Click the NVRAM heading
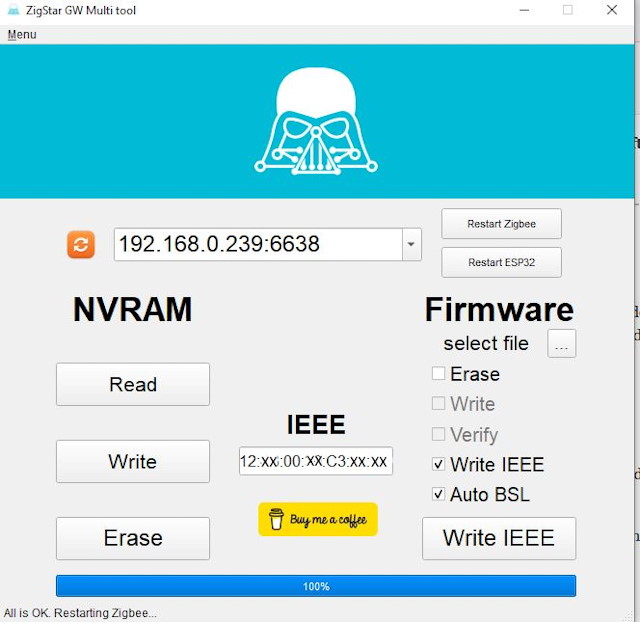Screen dimensions: 640x622 click(x=133, y=309)
